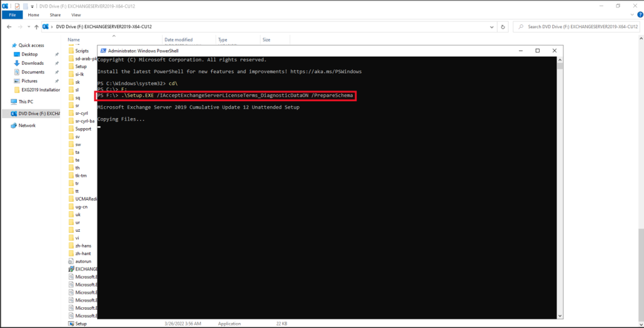644x328 pixels.
Task: Select the Setup application file at bottom
Action: [81, 324]
